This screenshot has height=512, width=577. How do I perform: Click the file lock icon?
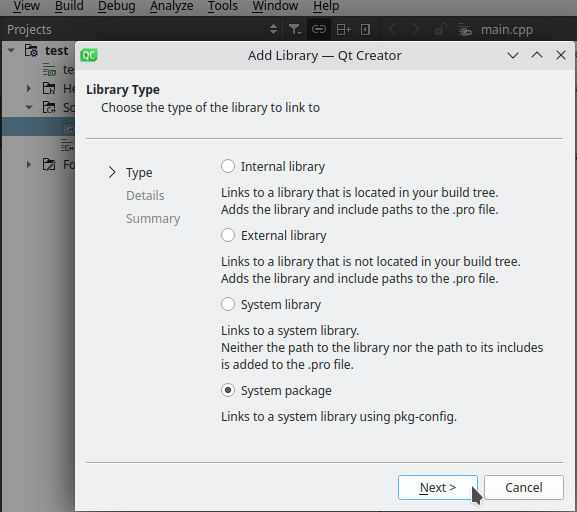point(440,29)
